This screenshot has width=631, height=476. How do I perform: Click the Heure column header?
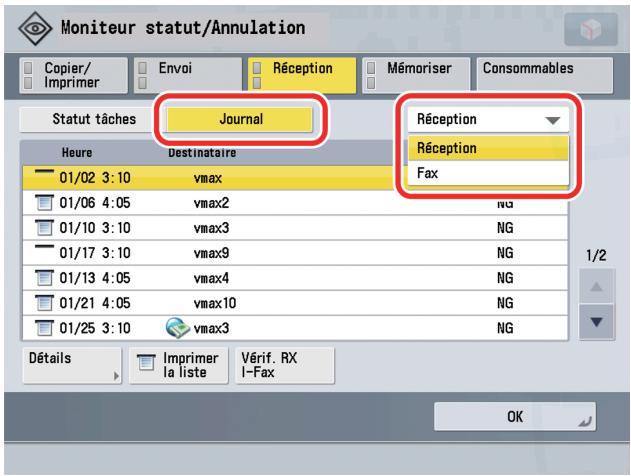77,152
